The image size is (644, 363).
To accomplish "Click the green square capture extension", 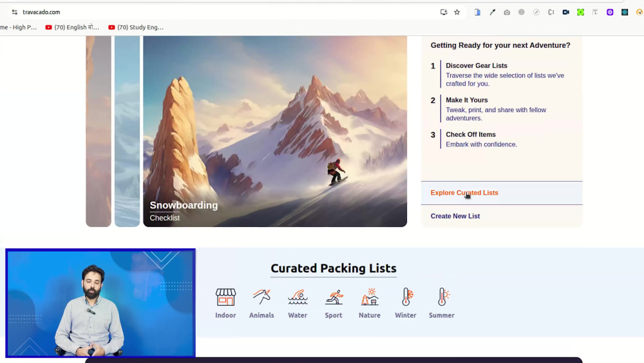I will click(x=580, y=12).
